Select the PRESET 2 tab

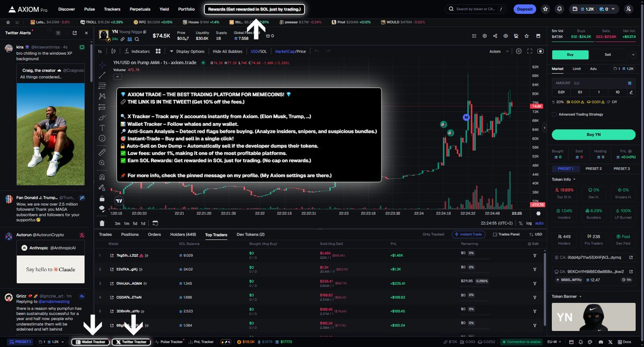click(x=593, y=169)
